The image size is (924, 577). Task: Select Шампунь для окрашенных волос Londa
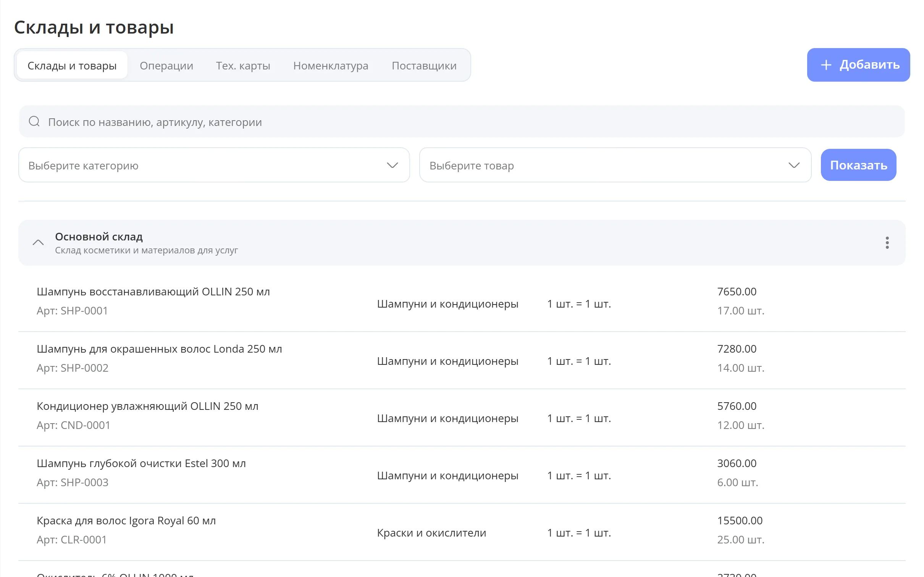[159, 349]
